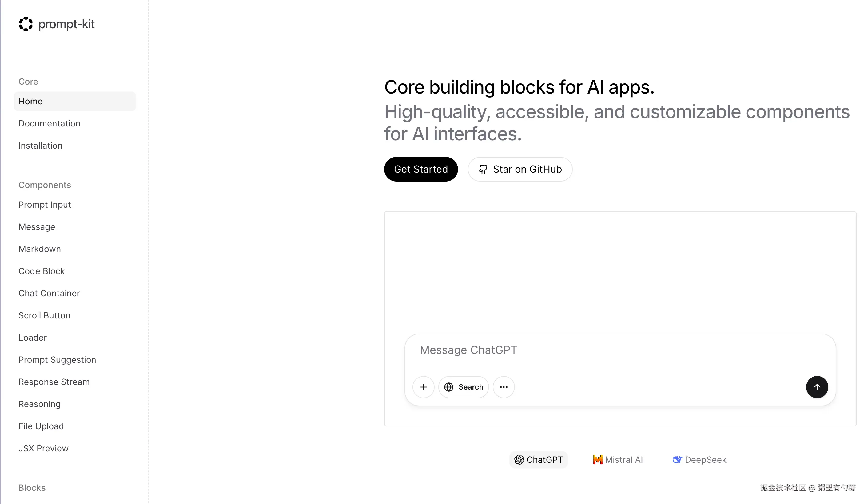Viewport: 868px width, 504px height.
Task: Open the Chat Container component page
Action: 49,293
